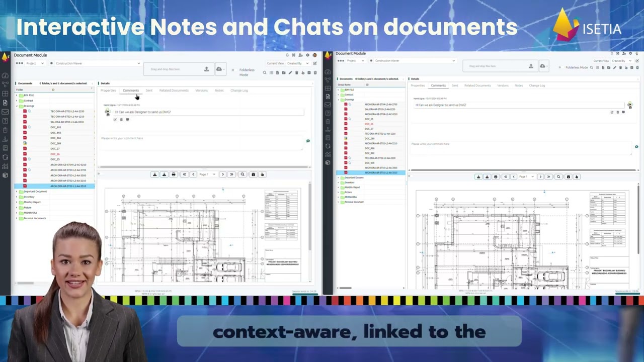The height and width of the screenshot is (362, 644).
Task: Click print icon in left viewer toolbar
Action: pos(174,174)
